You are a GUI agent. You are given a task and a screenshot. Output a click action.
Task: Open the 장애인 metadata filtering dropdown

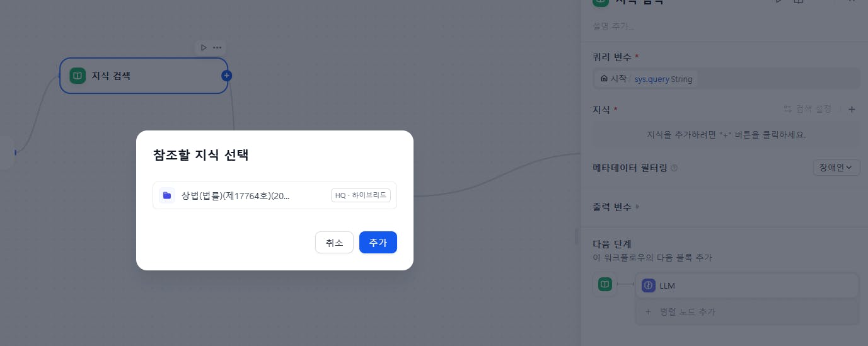tap(836, 168)
